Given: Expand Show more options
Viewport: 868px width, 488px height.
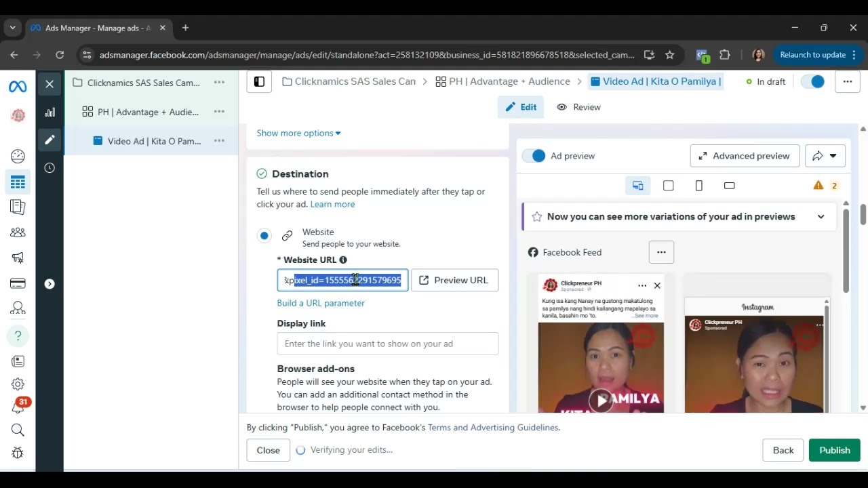Looking at the screenshot, I should click(298, 133).
